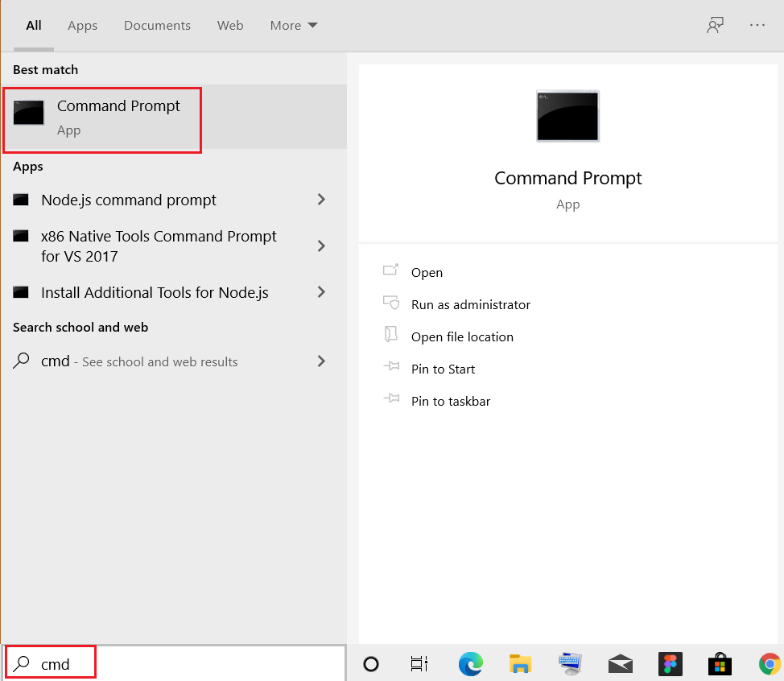Run Command Prompt as administrator
Viewport: 784px width, 681px height.
(x=470, y=304)
